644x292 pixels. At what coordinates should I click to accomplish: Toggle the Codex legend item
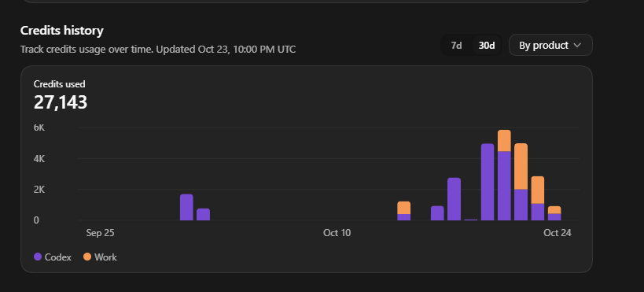click(53, 257)
